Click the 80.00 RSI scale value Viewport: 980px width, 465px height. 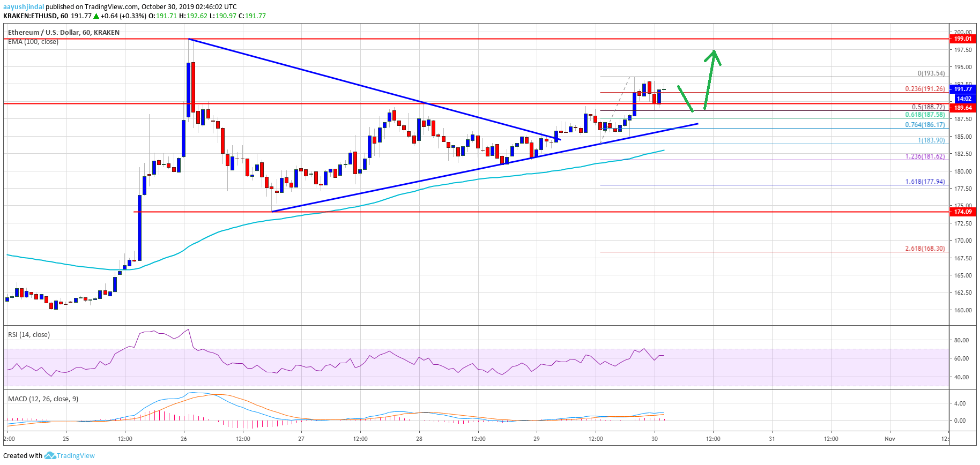[x=961, y=340]
